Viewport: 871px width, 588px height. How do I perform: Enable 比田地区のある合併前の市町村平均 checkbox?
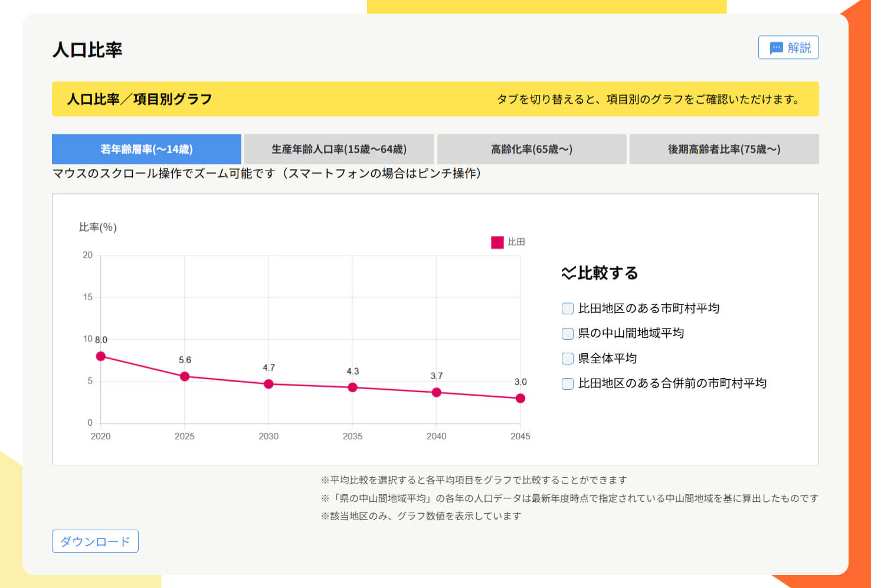click(568, 384)
